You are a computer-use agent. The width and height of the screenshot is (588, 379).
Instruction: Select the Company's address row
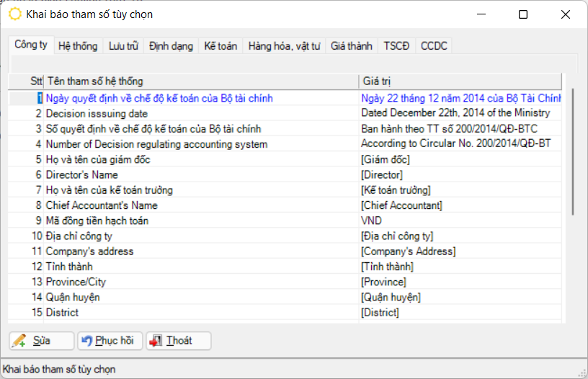[89, 251]
